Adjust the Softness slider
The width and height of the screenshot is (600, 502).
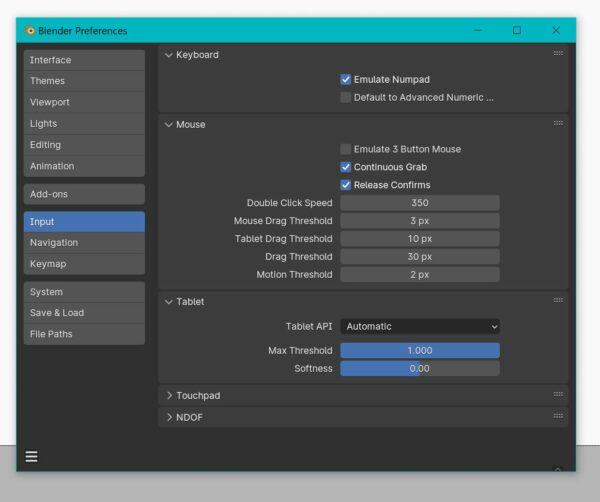[x=420, y=368]
